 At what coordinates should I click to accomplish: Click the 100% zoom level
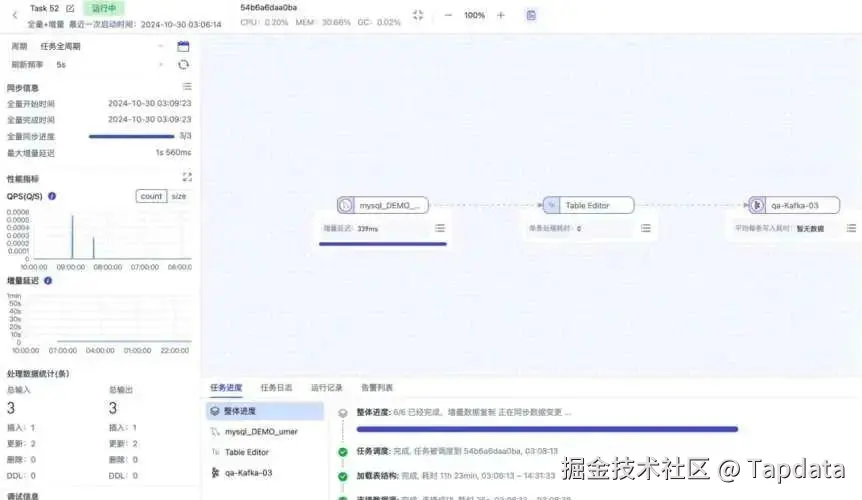click(x=474, y=15)
